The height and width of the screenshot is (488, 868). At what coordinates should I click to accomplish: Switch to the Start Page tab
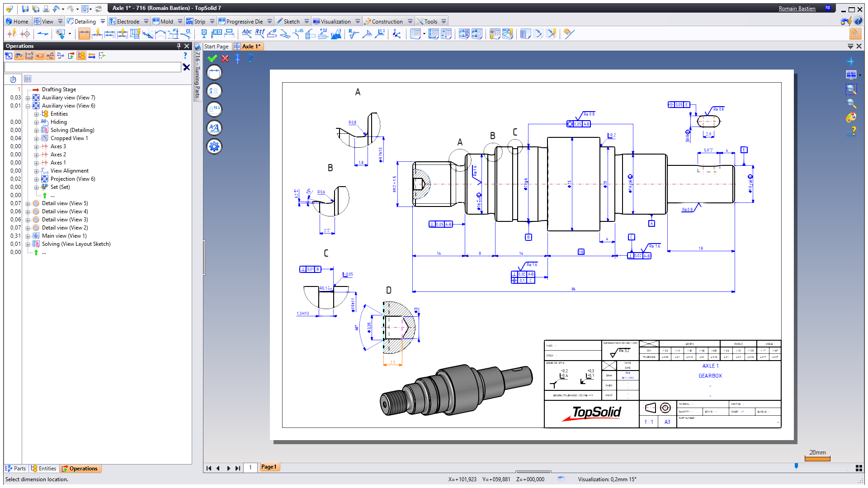216,47
